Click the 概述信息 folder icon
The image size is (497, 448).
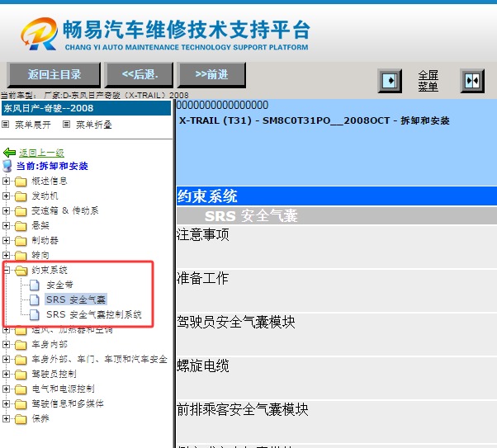coord(21,182)
